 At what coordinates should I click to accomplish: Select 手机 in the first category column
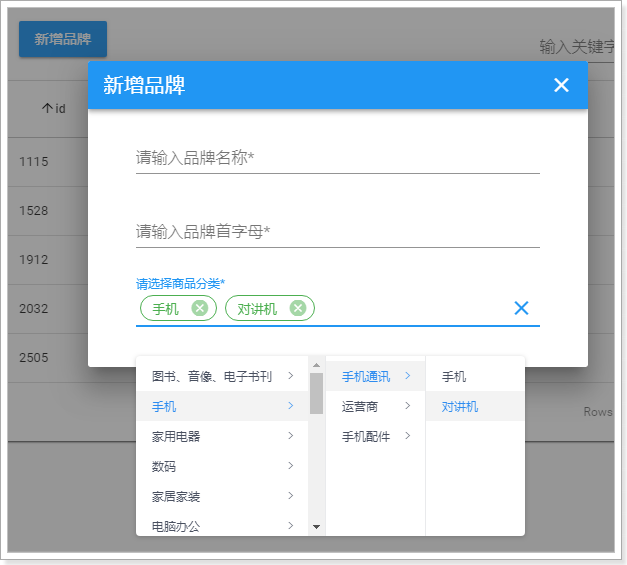[222, 407]
